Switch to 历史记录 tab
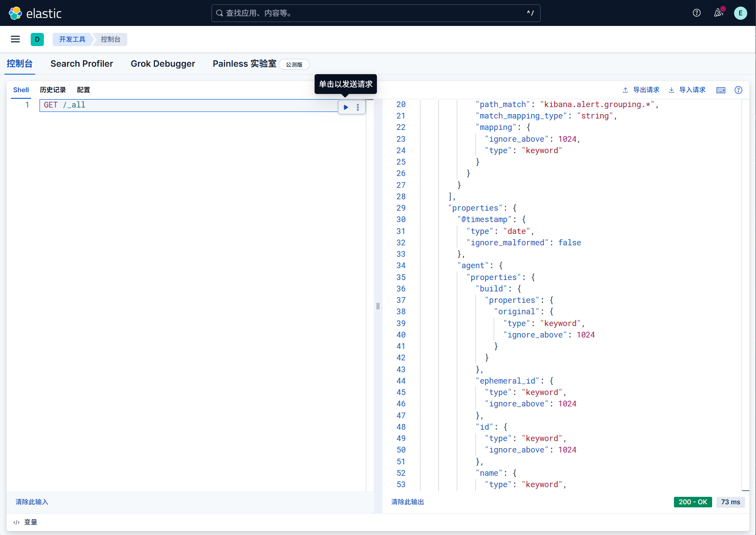756x535 pixels. [53, 90]
